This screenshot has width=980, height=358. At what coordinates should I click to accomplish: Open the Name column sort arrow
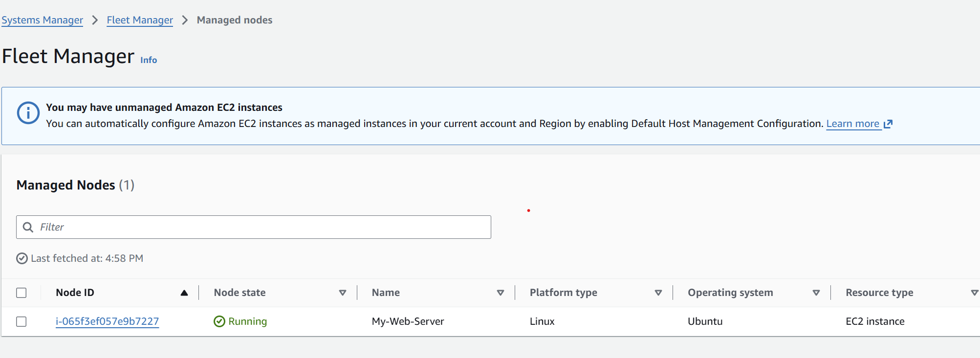pyautogui.click(x=501, y=293)
